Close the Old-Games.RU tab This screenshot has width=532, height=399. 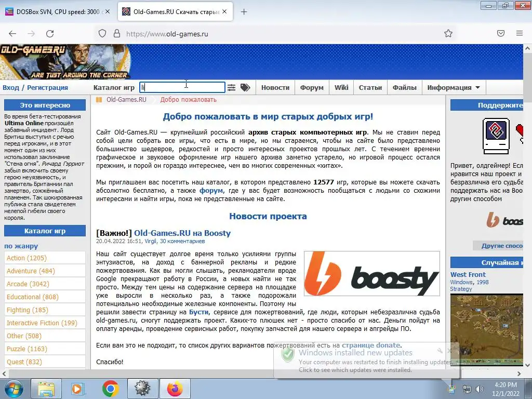[224, 11]
